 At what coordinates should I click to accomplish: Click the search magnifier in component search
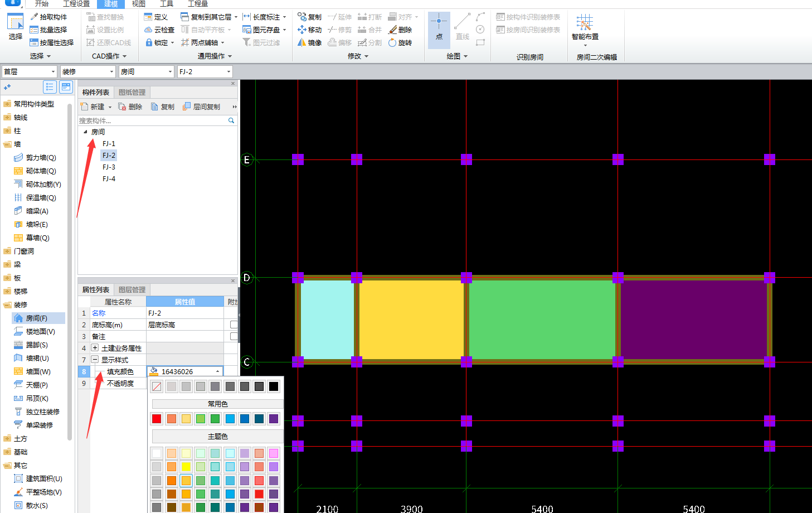[x=231, y=120]
